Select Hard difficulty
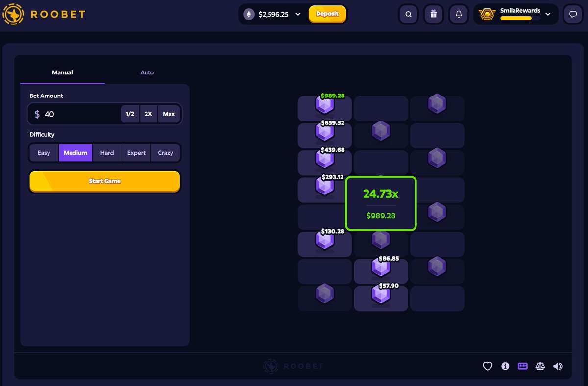 point(107,153)
